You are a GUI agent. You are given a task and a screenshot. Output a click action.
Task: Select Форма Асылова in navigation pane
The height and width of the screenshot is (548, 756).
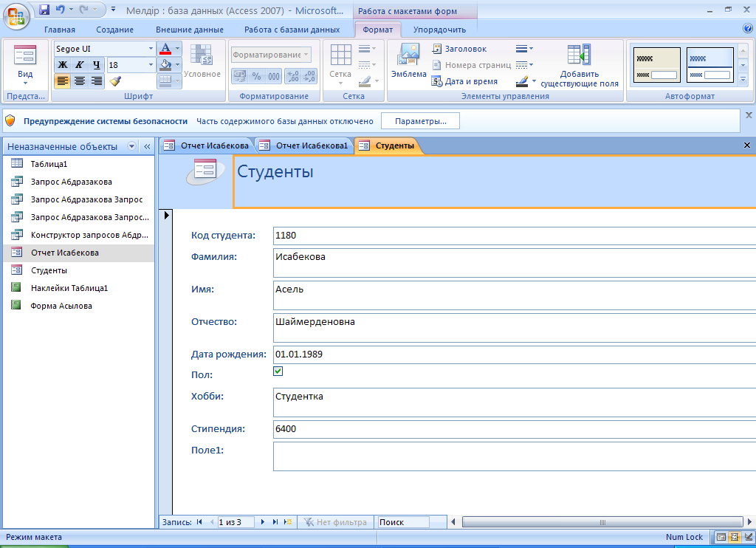tap(61, 306)
